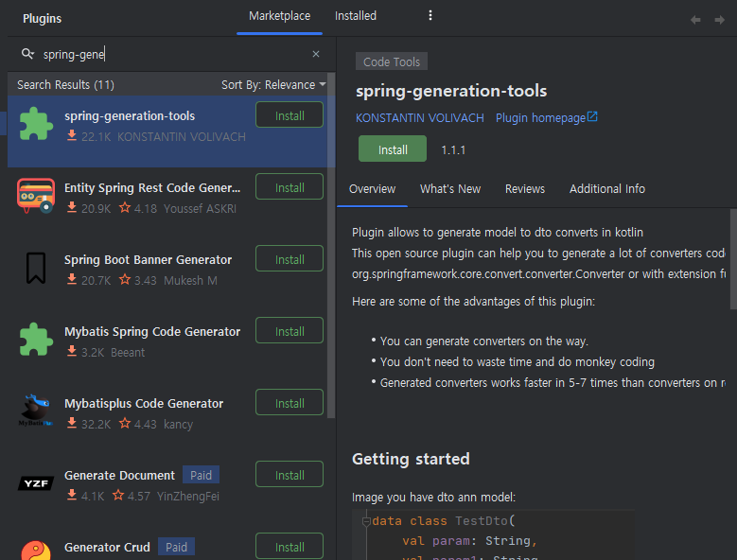Select Mybatisplus Code Generator bird icon
This screenshot has width=737, height=560.
36,411
